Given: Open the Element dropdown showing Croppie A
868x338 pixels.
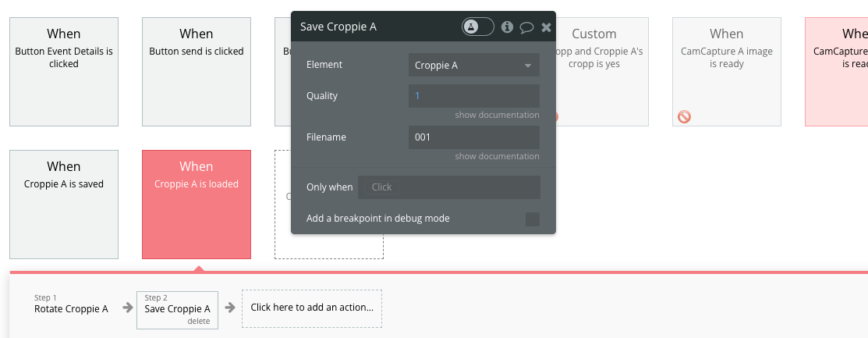Looking at the screenshot, I should (474, 65).
